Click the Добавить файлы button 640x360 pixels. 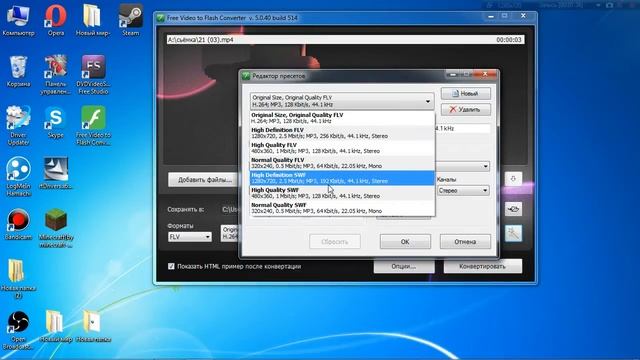(204, 180)
